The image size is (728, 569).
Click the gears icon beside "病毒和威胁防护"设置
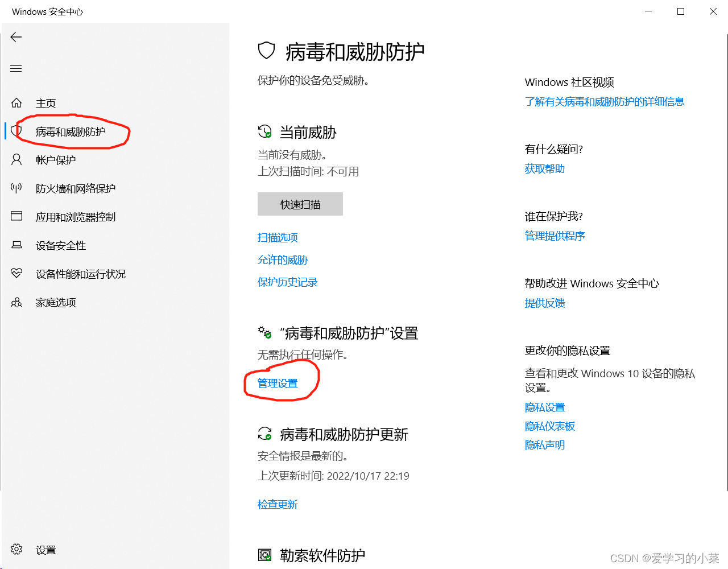265,332
